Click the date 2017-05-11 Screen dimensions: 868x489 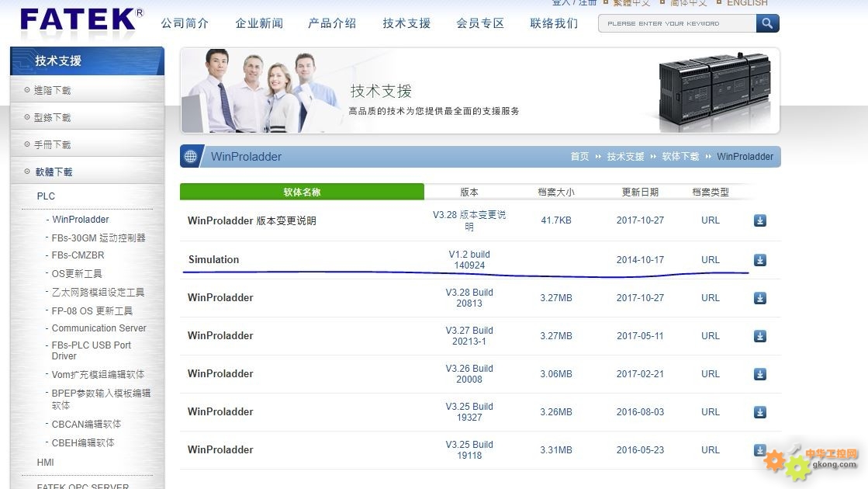(640, 336)
